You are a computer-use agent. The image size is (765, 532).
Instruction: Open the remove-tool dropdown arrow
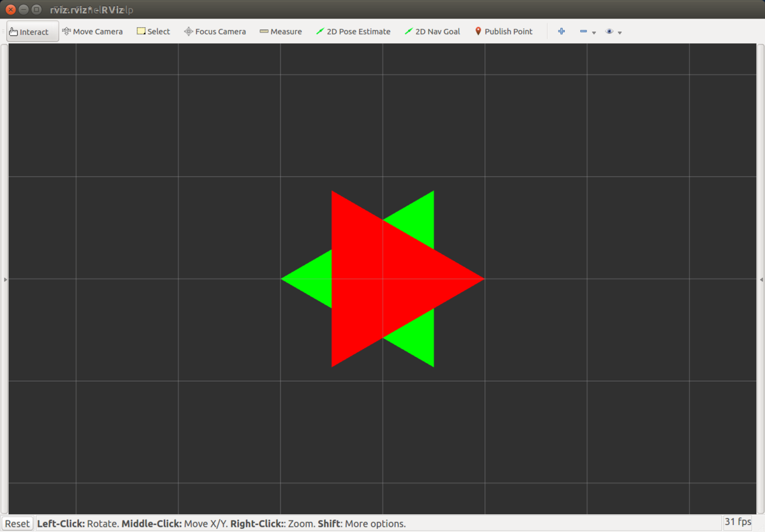coord(594,32)
